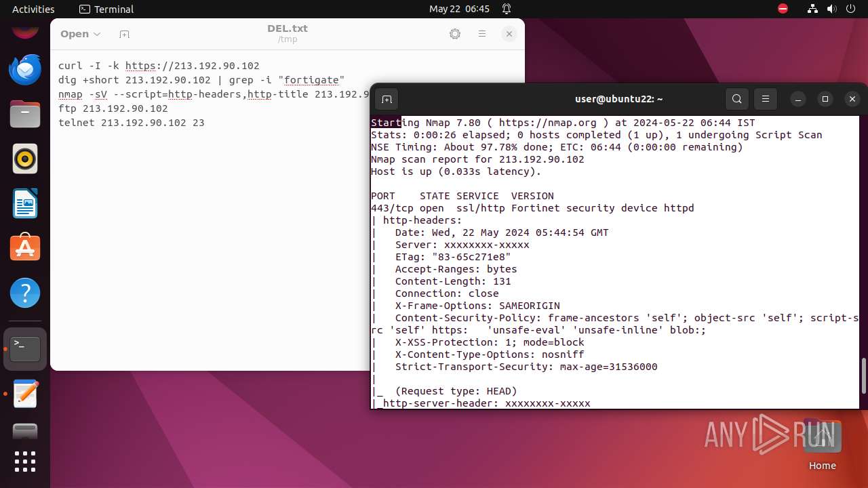
Task: Minimize the terminal window
Action: (x=798, y=99)
